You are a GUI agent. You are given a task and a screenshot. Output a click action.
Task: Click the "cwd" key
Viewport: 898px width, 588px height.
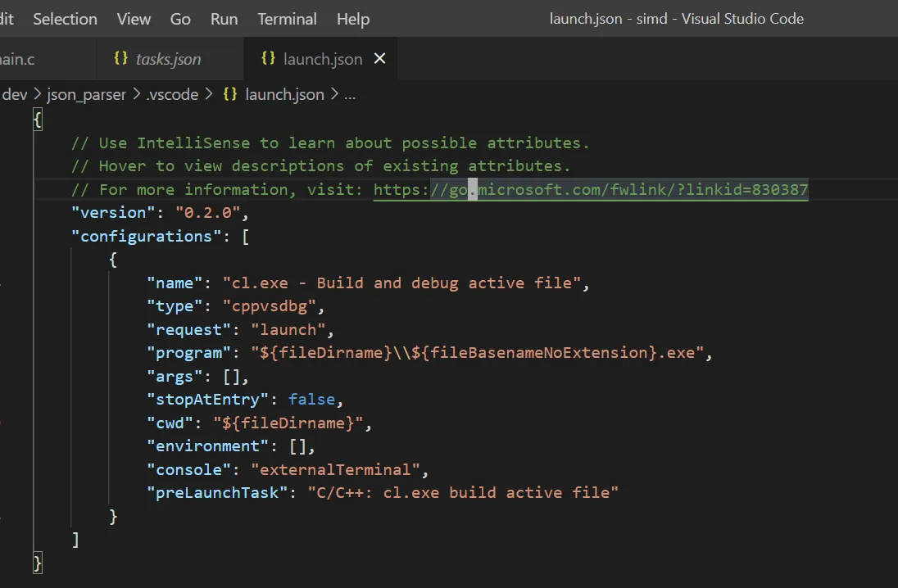click(x=170, y=423)
